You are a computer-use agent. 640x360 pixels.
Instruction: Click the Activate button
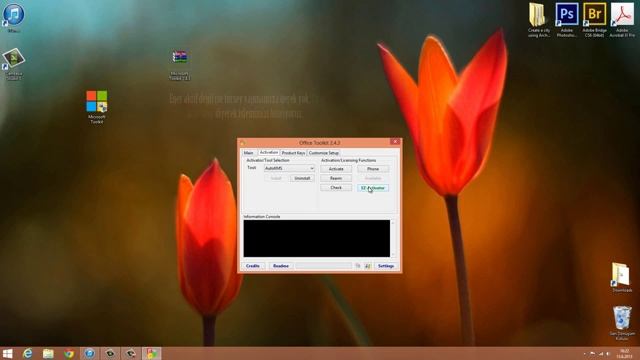pos(336,169)
